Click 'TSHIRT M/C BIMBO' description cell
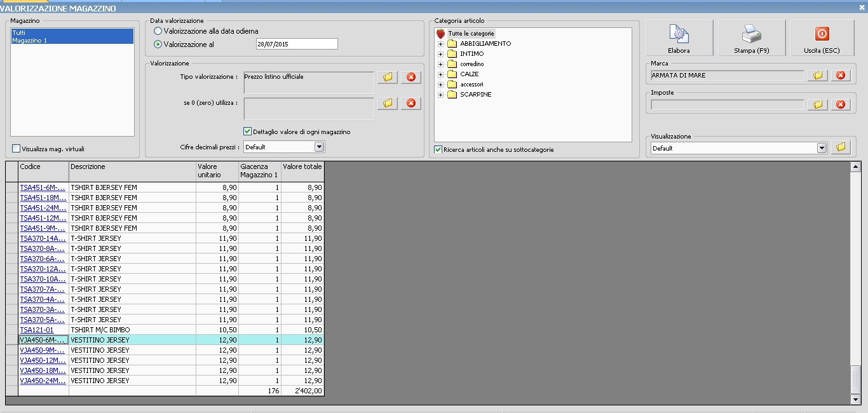868x413 pixels. click(132, 330)
